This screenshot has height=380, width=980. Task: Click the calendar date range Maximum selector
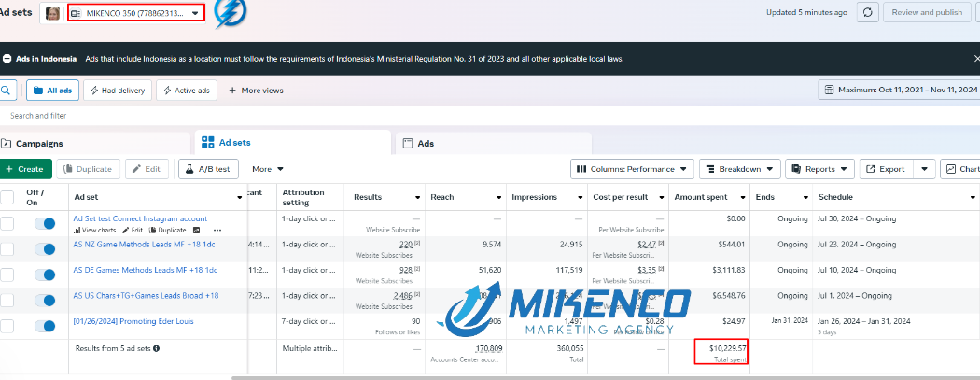[x=899, y=90]
